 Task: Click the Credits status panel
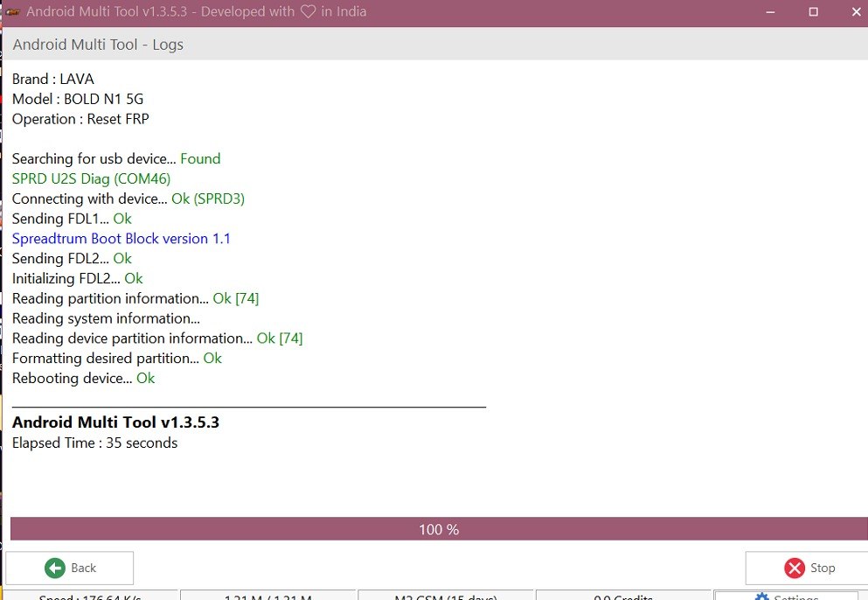(623, 597)
